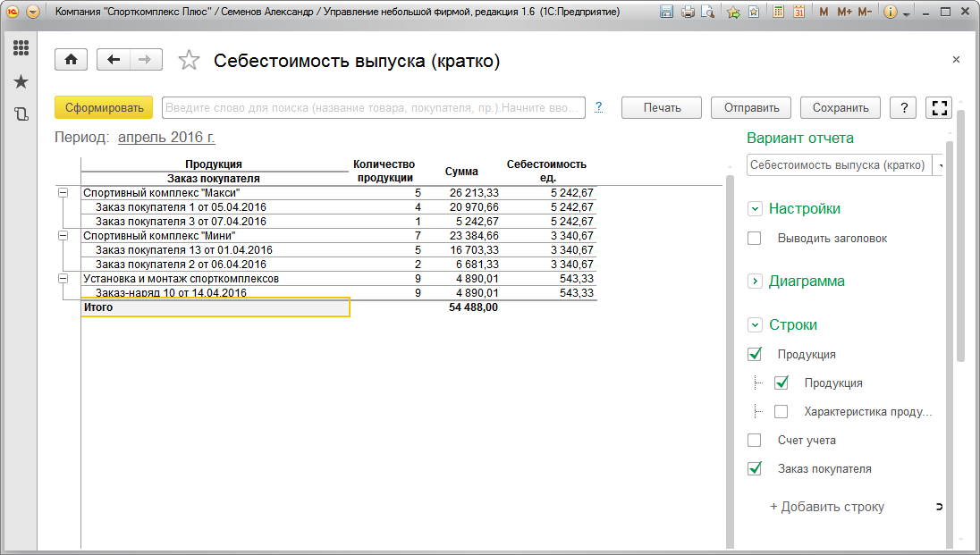Change period via "апрель 2016 г." link
Image resolution: width=980 pixels, height=555 pixels.
[x=166, y=138]
